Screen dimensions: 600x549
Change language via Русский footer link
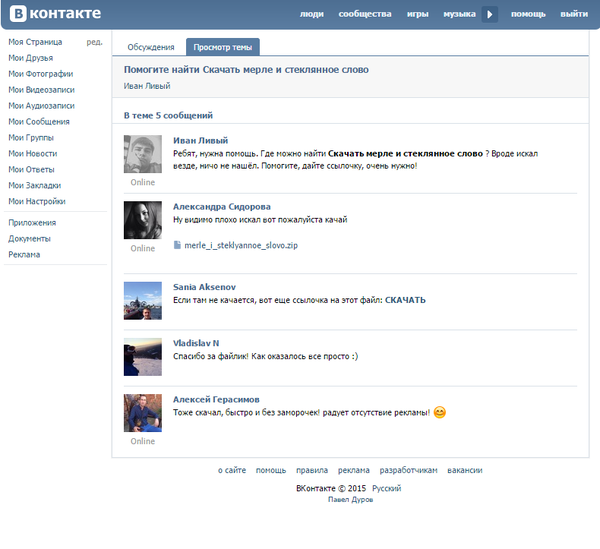[387, 487]
